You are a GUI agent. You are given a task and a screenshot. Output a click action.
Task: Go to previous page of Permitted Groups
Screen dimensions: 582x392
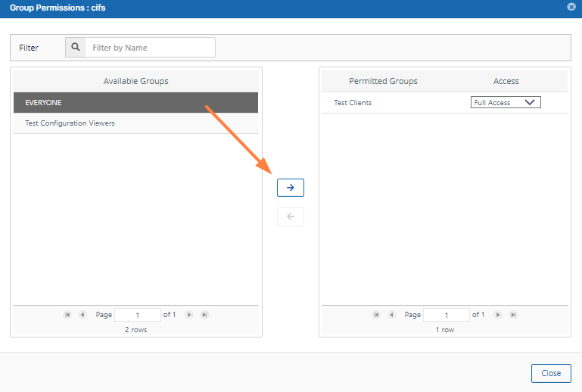391,315
